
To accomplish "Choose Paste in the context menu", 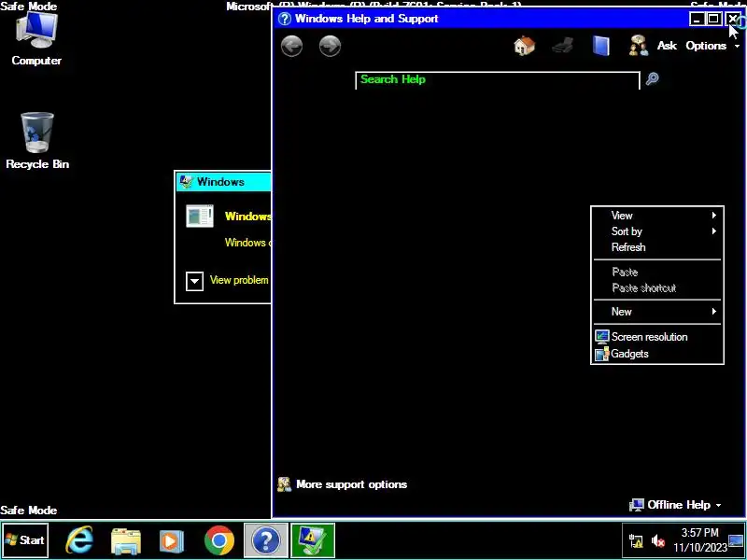I will (657, 272).
